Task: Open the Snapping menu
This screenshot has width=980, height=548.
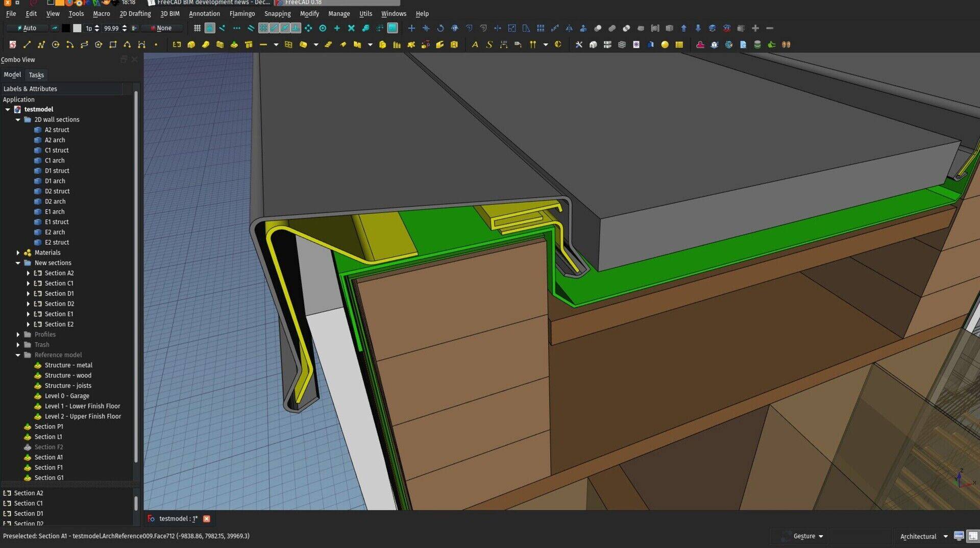Action: (277, 14)
